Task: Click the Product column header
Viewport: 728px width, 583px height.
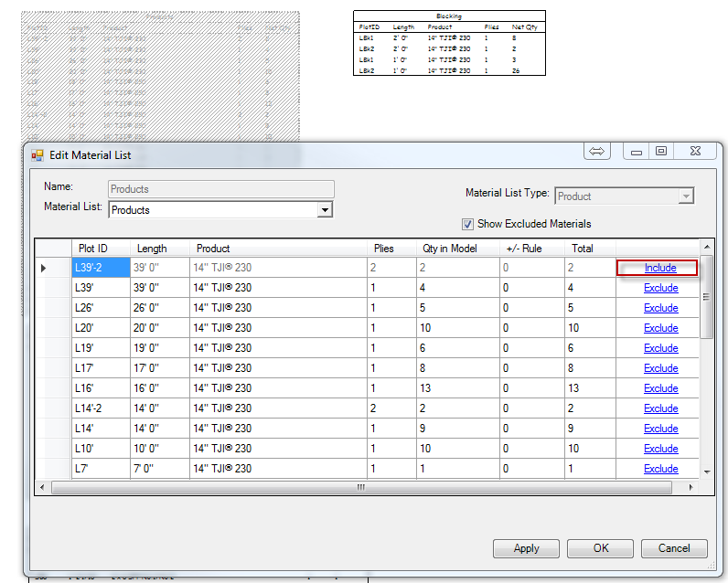Action: (278, 249)
